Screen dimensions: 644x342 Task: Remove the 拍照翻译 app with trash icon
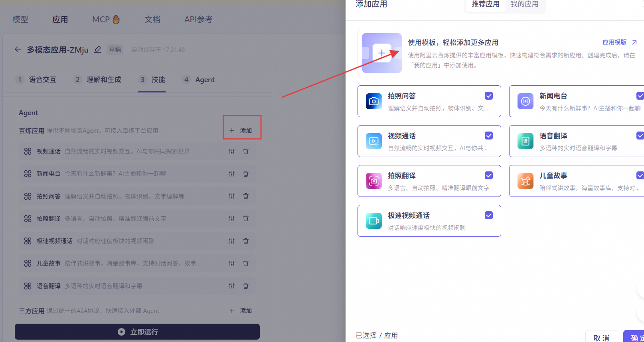point(246,218)
